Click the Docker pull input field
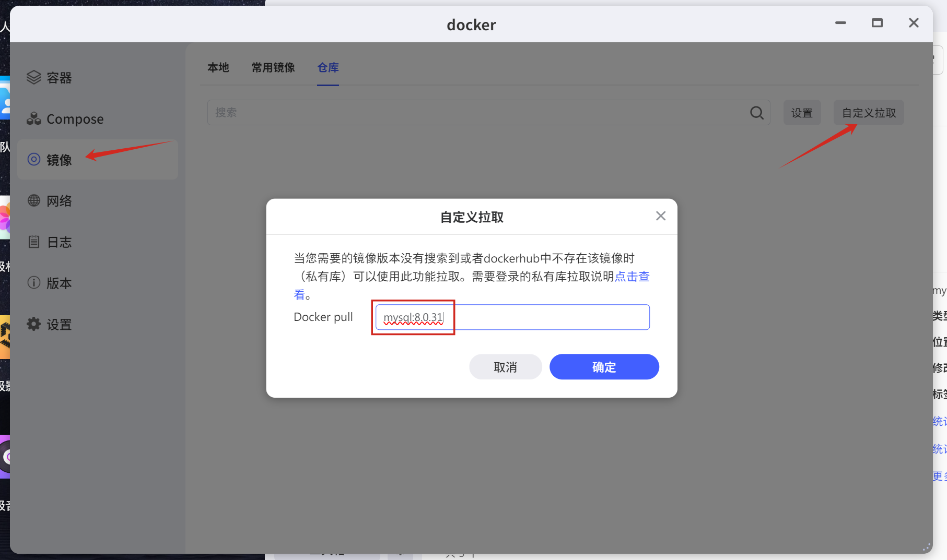This screenshot has height=560, width=947. [548, 317]
